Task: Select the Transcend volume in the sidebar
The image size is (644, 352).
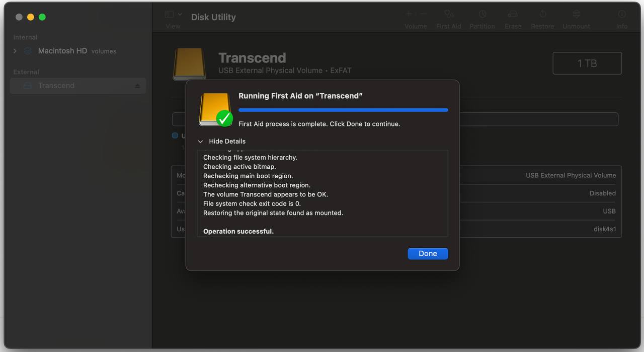Action: coord(78,86)
